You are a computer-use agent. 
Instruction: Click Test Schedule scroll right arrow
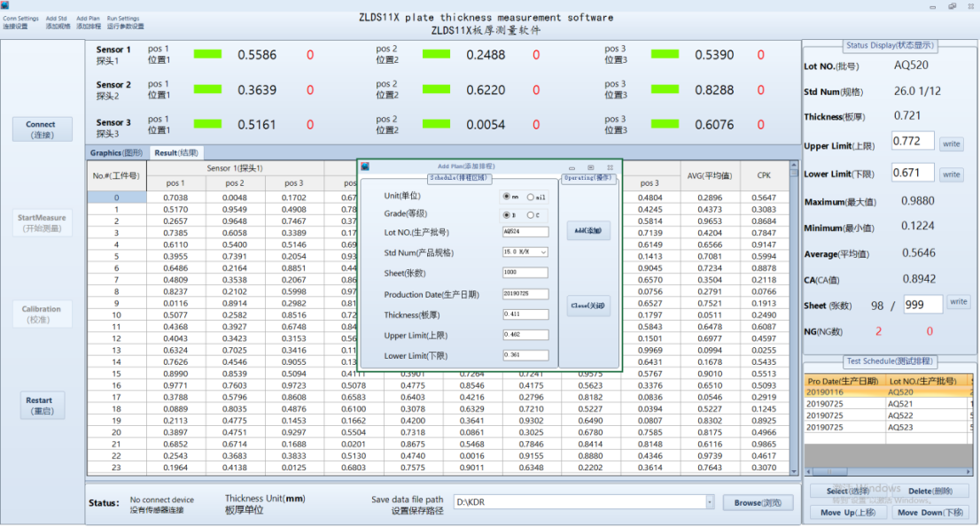[968, 472]
